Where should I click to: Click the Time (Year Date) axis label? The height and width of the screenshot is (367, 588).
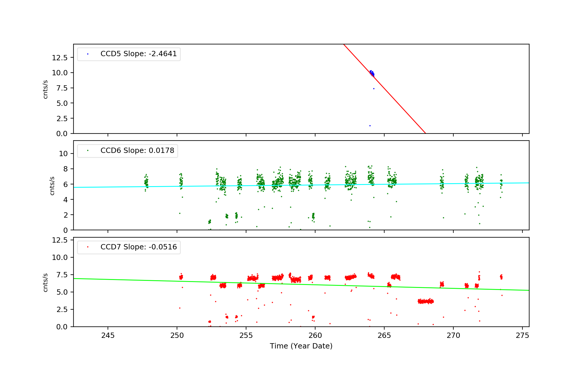point(301,346)
